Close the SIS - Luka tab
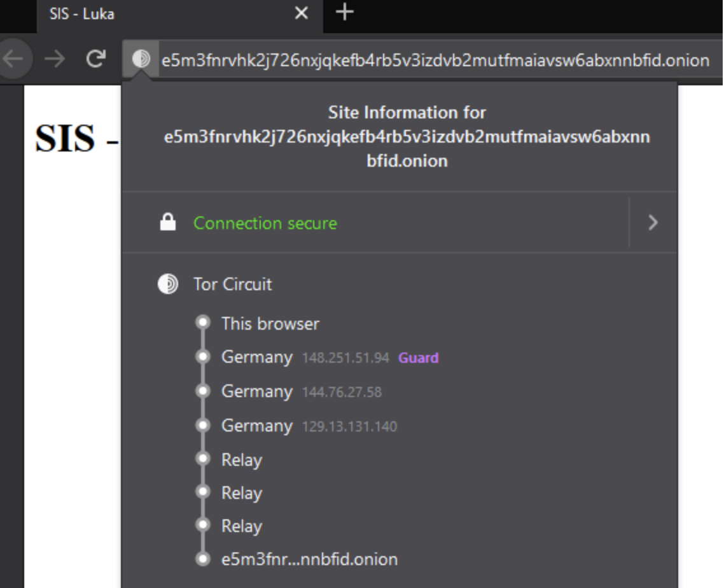 [x=301, y=13]
